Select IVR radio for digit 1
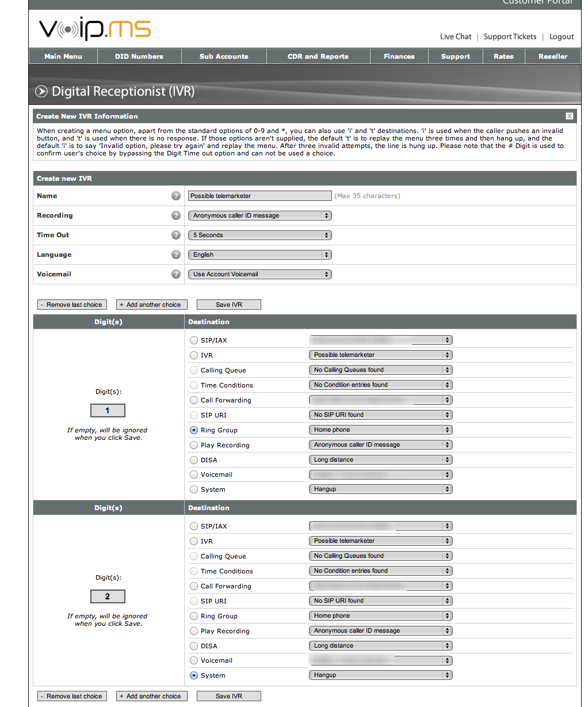Image resolution: width=588 pixels, height=707 pixels. [x=194, y=355]
